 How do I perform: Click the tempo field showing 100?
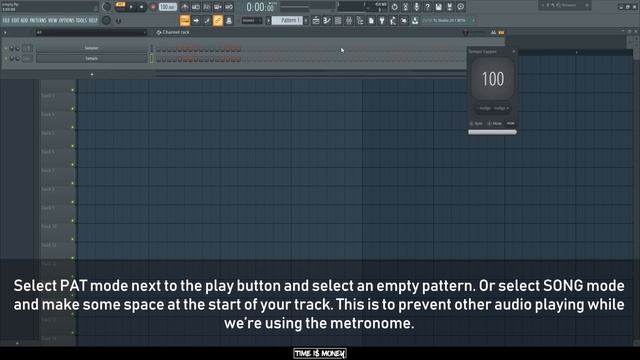167,7
